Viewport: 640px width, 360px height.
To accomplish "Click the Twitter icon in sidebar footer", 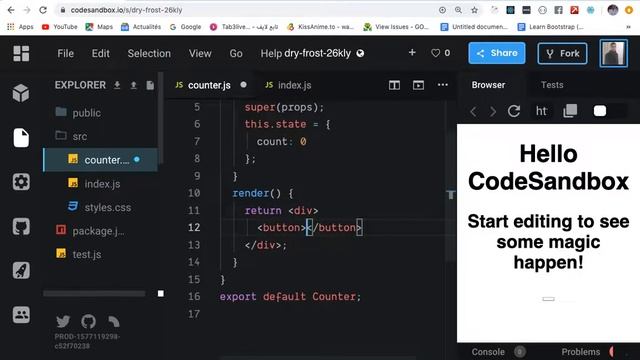I will point(63,321).
